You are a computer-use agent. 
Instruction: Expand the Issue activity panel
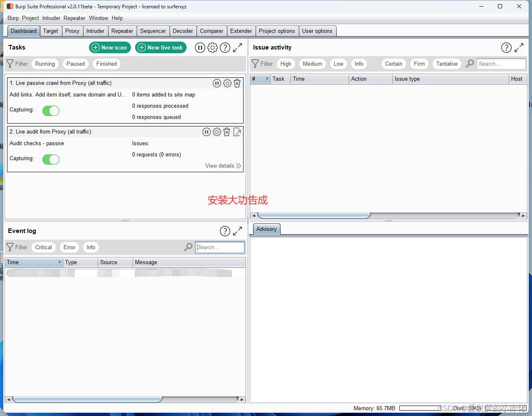coord(519,48)
